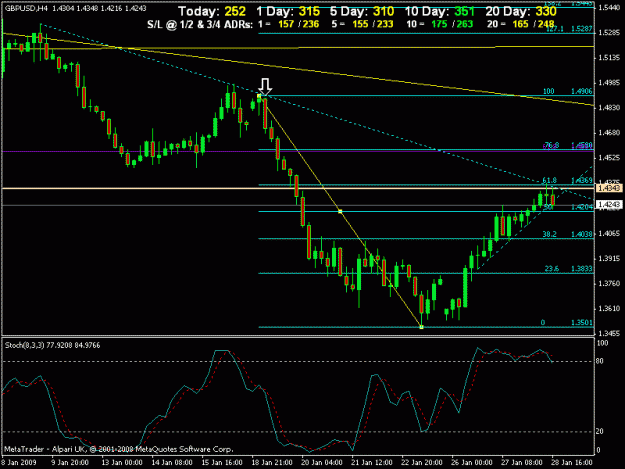
Task: Select the 'Today: 252' ADR readout
Action: pyautogui.click(x=212, y=12)
